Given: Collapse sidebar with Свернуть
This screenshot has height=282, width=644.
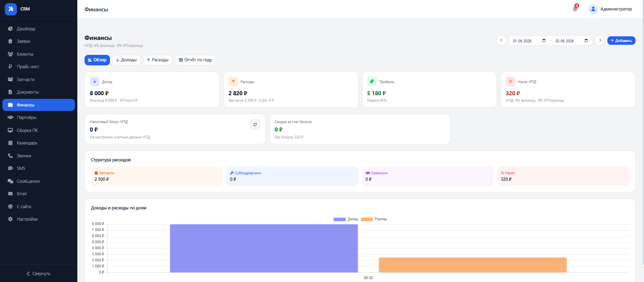Looking at the screenshot, I should point(39,274).
